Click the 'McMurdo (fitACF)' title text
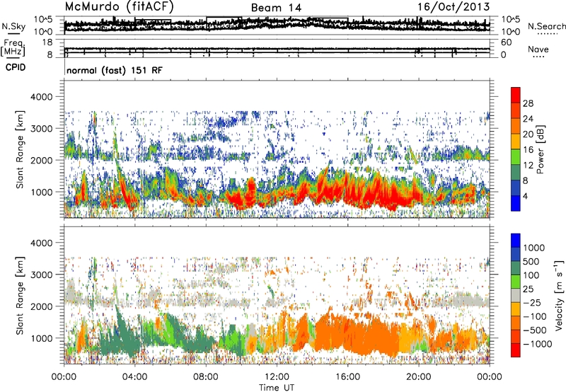This screenshot has height=392, width=566. pyautogui.click(x=119, y=6)
